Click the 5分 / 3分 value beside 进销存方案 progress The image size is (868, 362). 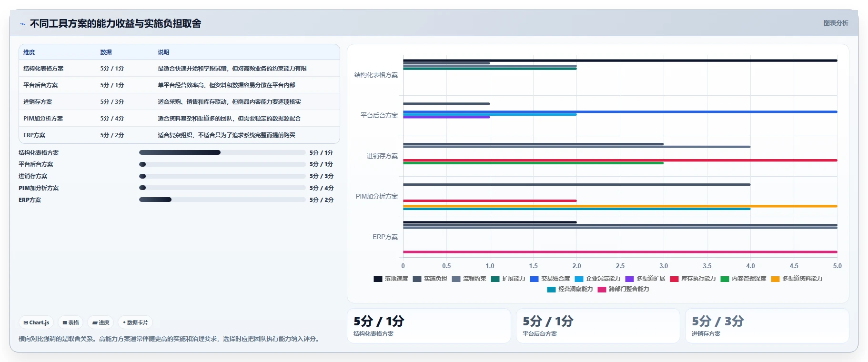click(322, 176)
